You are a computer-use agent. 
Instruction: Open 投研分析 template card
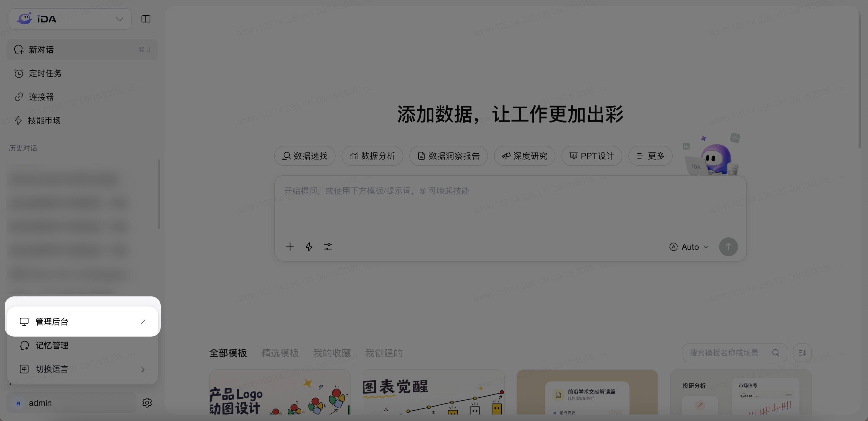pyautogui.click(x=741, y=392)
